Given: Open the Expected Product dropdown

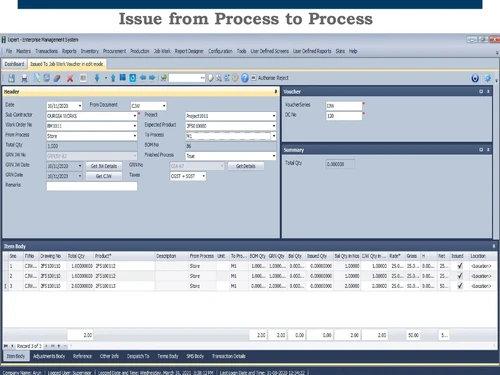Looking at the screenshot, I should pyautogui.click(x=274, y=126).
